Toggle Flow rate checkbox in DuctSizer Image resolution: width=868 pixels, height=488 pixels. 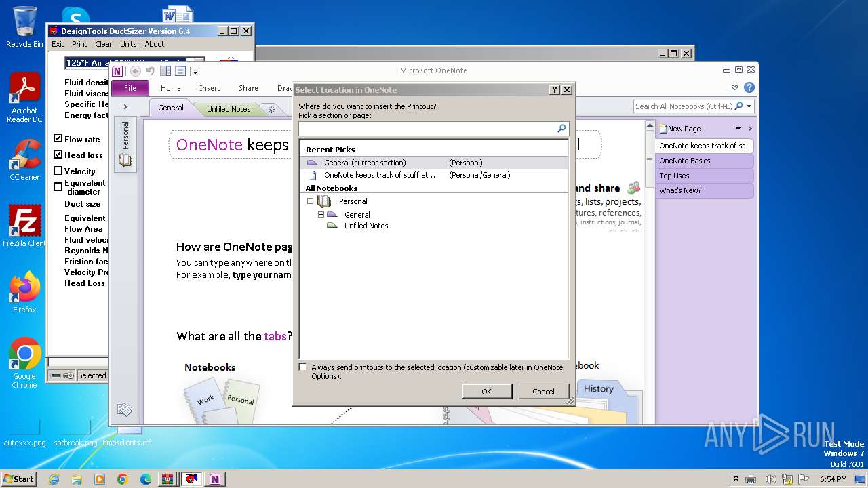point(58,139)
